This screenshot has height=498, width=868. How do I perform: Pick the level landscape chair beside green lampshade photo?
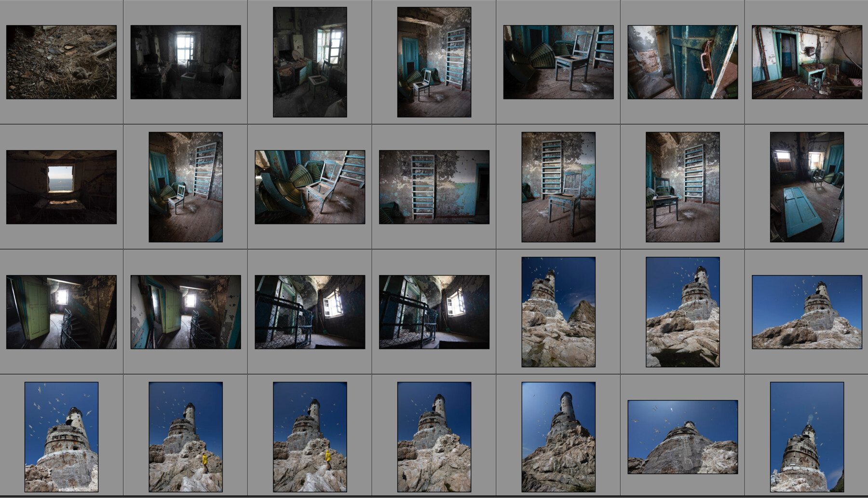tap(558, 62)
